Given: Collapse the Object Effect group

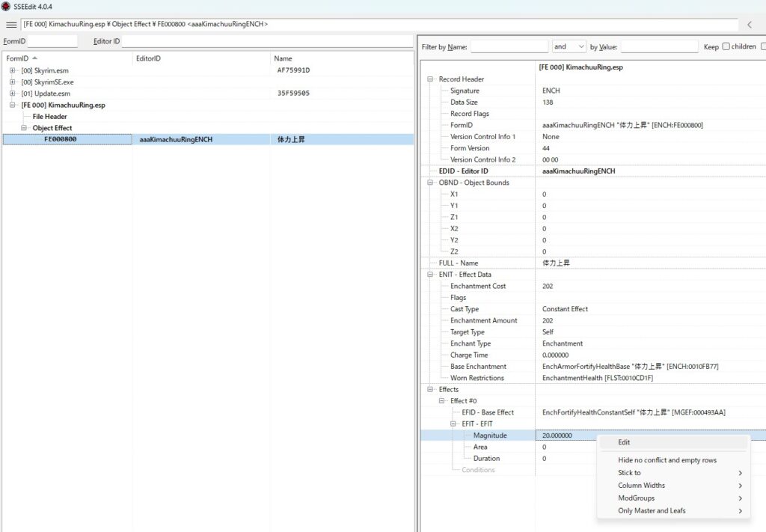Looking at the screenshot, I should 24,128.
